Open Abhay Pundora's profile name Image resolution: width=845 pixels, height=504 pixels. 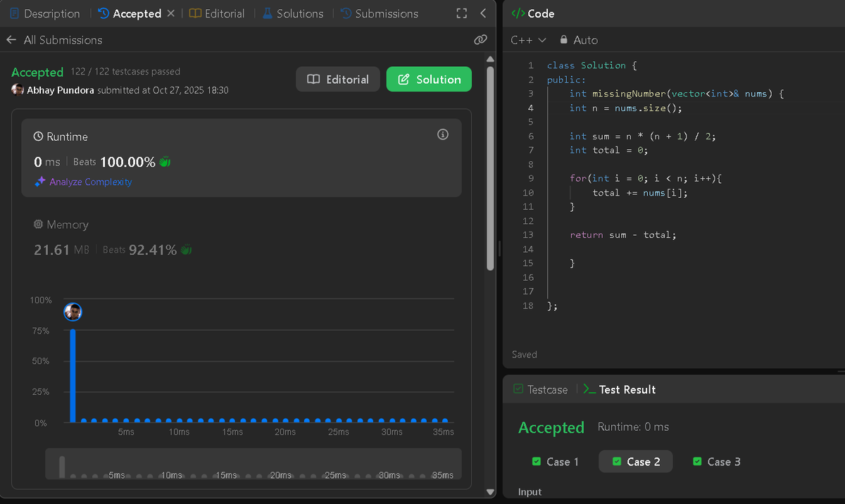(x=61, y=90)
